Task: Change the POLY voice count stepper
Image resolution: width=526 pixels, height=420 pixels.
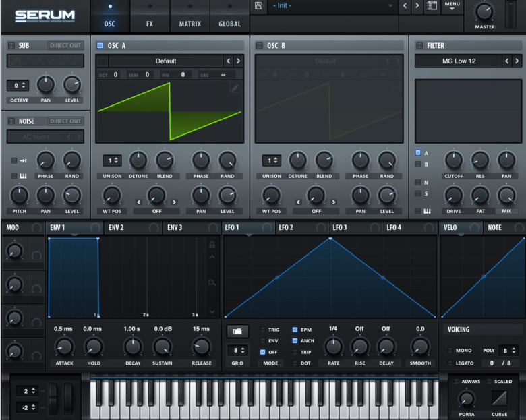Action: click(x=508, y=351)
